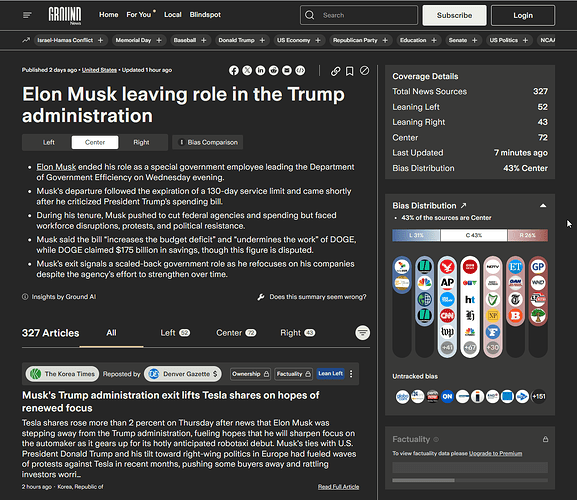Collapse the Bias Distribution panel
Viewport: 577px width, 500px height.
pos(543,206)
